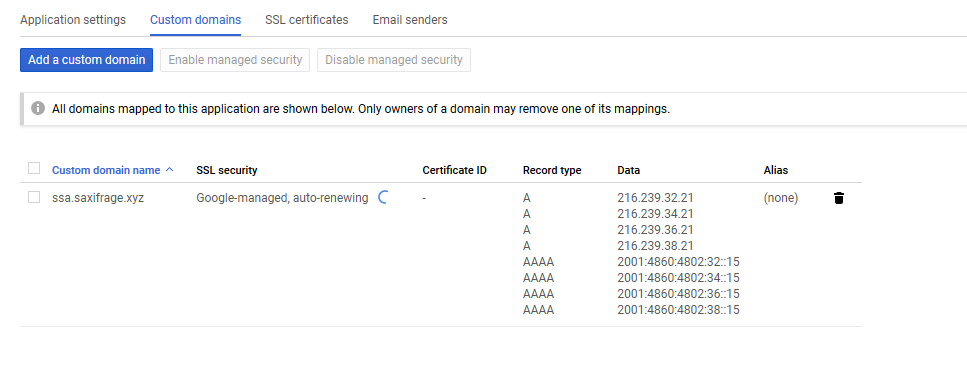Viewport: 967px width, 367px height.
Task: Click the Alias column header
Action: (776, 170)
